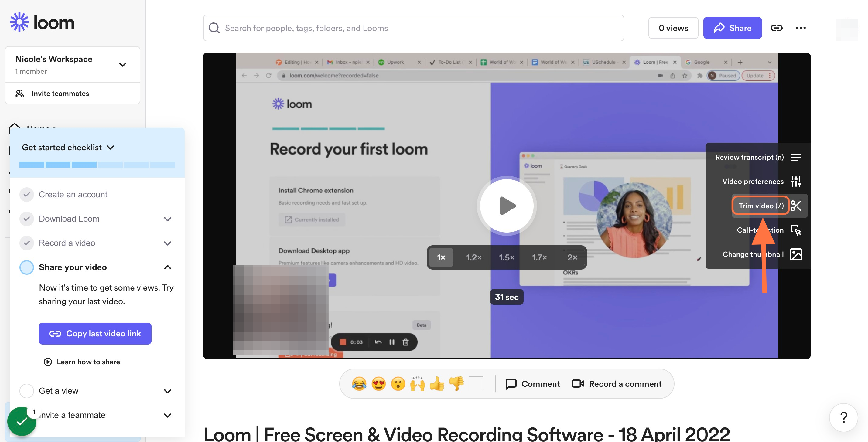
Task: React with the raised hands emoji
Action: point(418,384)
